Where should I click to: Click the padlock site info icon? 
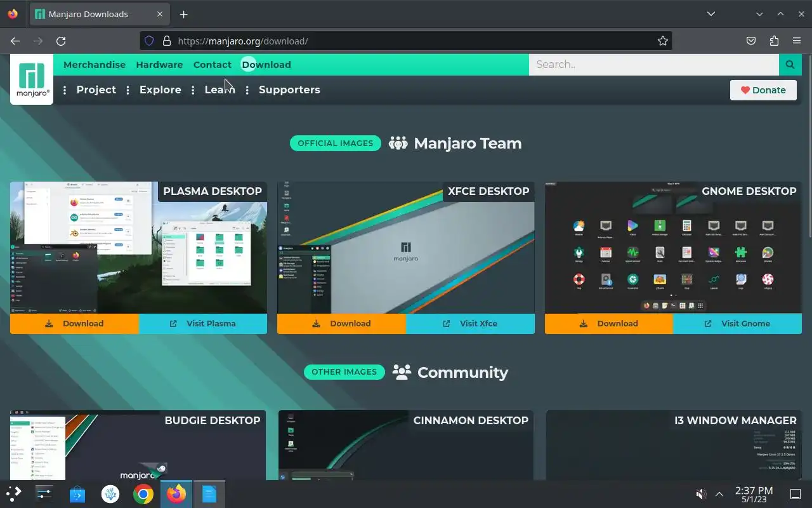pos(167,41)
